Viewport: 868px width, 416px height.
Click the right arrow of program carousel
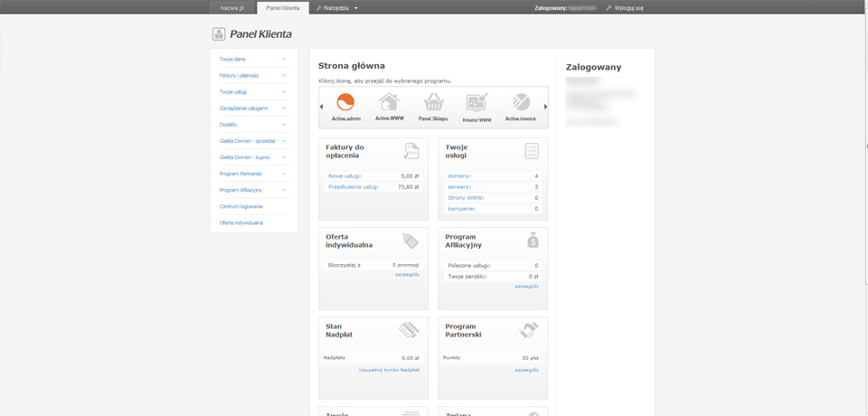tap(545, 107)
